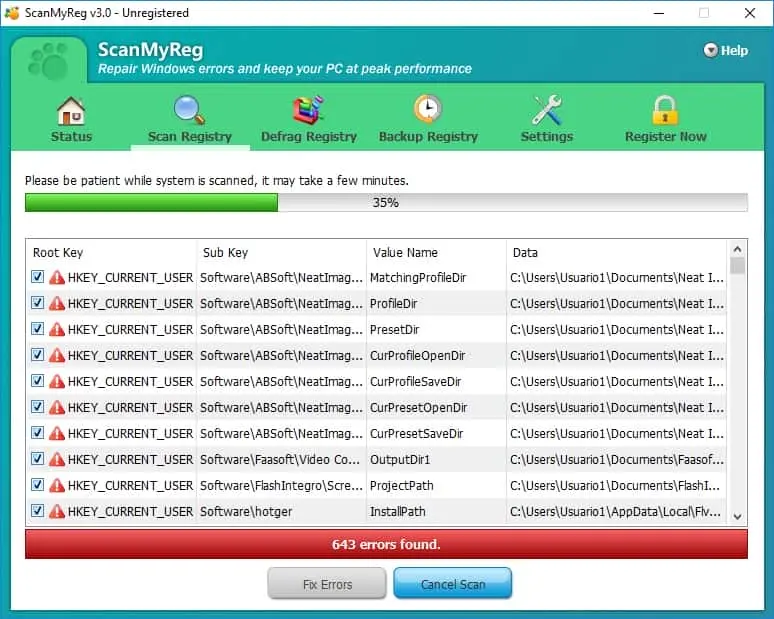Close the ScanMyReg window
Screen dimensions: 774x619
[749, 13]
